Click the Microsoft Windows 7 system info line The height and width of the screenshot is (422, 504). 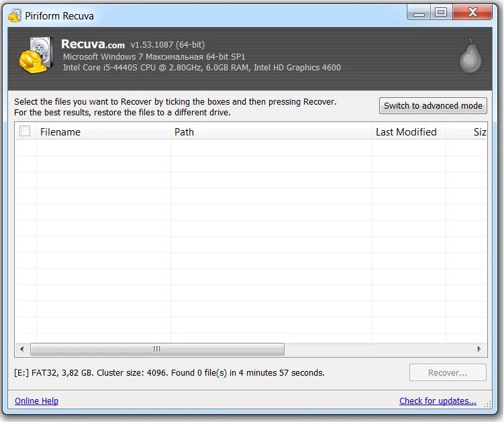coord(154,57)
